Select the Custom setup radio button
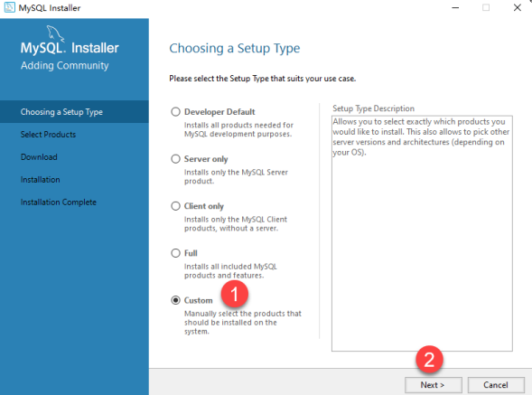 click(x=175, y=300)
